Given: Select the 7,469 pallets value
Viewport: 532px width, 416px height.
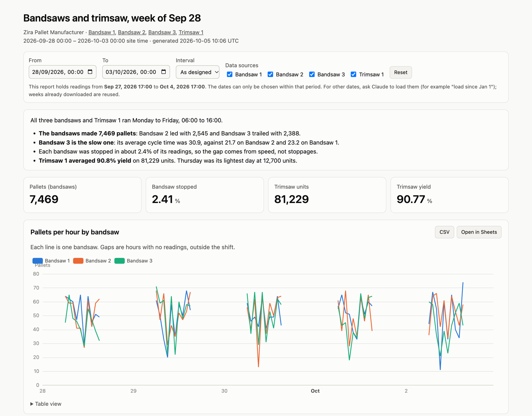Looking at the screenshot, I should (44, 199).
